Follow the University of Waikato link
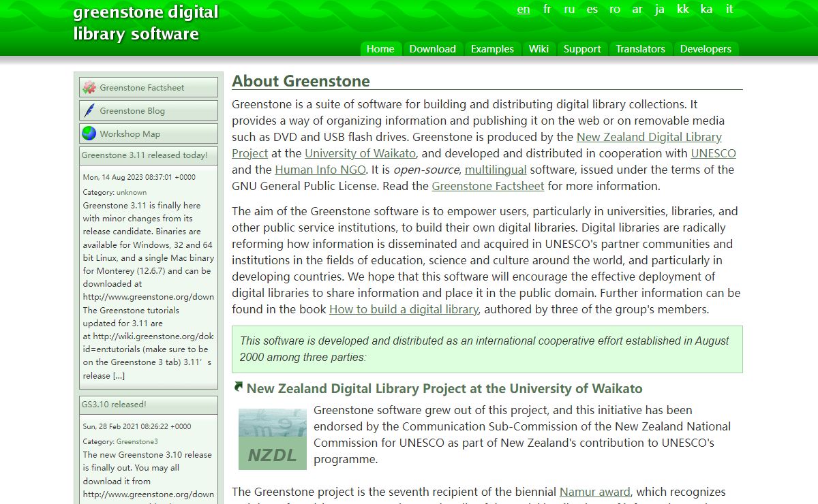This screenshot has height=504, width=818. (361, 153)
